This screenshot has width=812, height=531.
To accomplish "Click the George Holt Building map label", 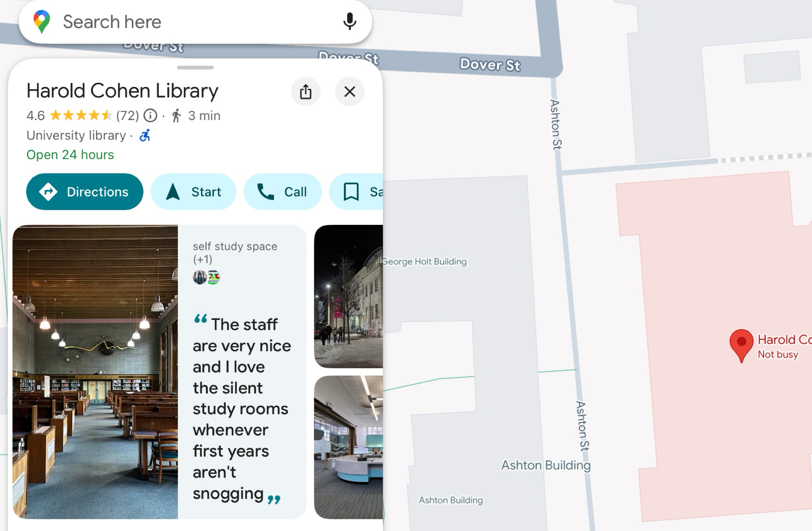I will 425,261.
